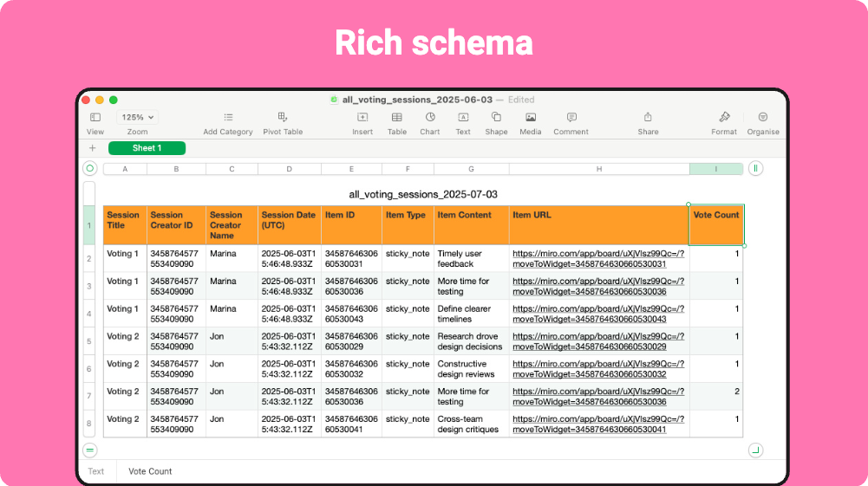The height and width of the screenshot is (486, 868).
Task: Click the Add Category toolbar icon
Action: pos(228,117)
